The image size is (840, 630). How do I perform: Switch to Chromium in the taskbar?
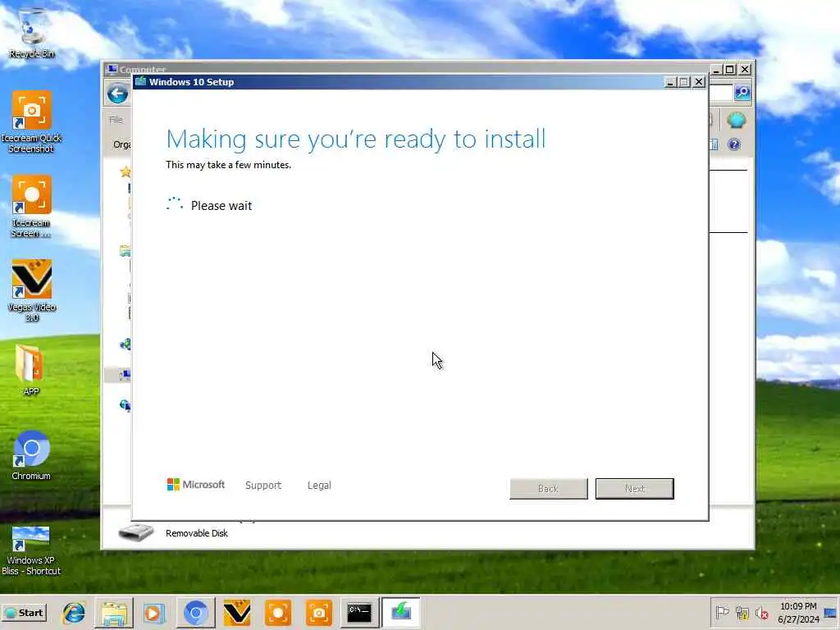click(195, 612)
